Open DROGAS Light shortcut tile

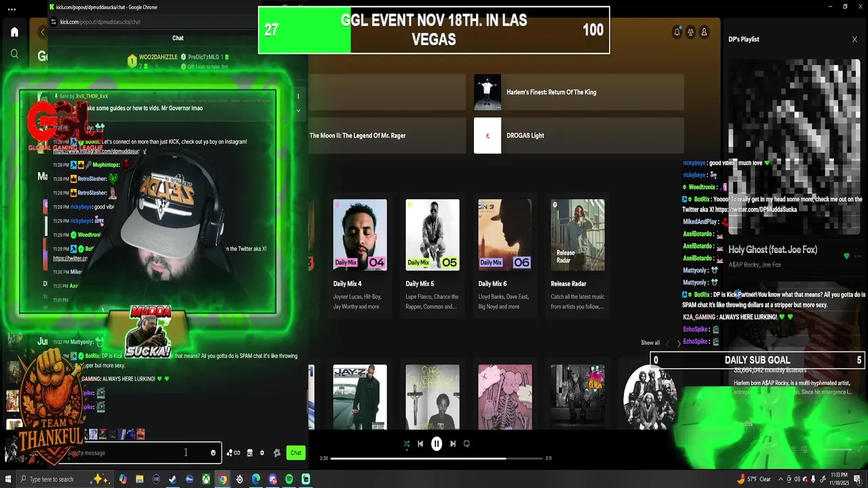[578, 136]
